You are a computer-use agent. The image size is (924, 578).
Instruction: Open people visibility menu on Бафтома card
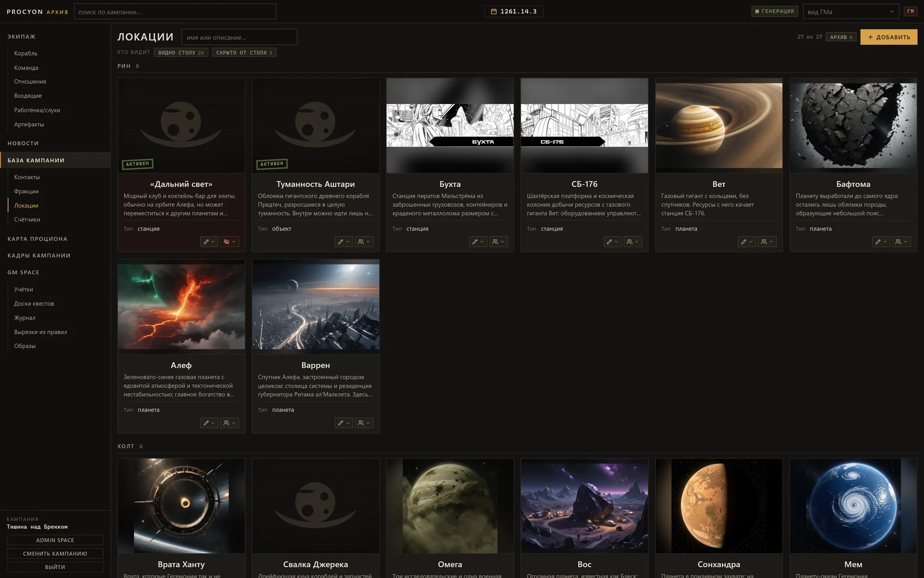click(x=902, y=242)
